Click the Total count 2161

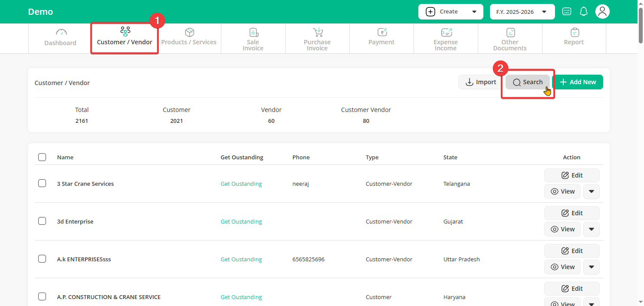[82, 121]
